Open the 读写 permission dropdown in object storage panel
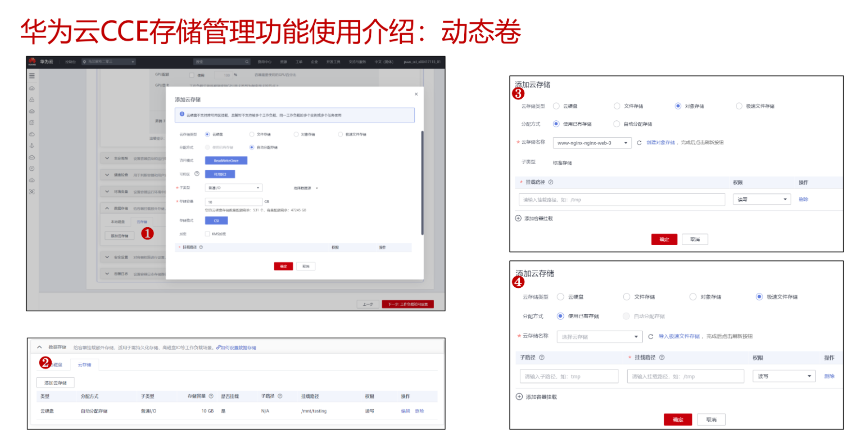Screen dimensions: 868x443 762,199
